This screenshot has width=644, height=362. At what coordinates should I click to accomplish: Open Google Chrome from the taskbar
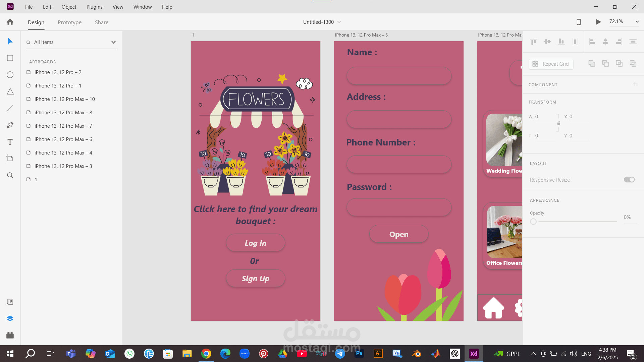pyautogui.click(x=206, y=353)
